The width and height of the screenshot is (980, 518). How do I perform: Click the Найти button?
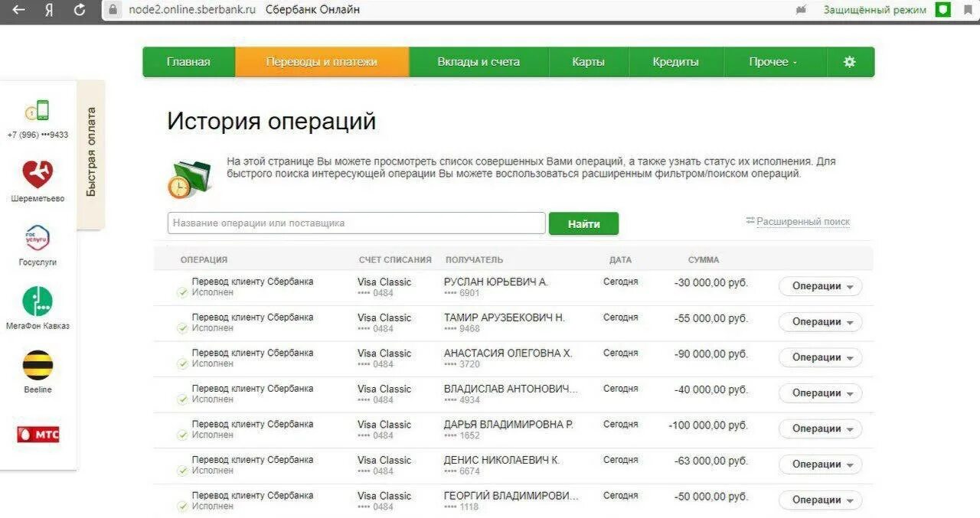tap(583, 224)
